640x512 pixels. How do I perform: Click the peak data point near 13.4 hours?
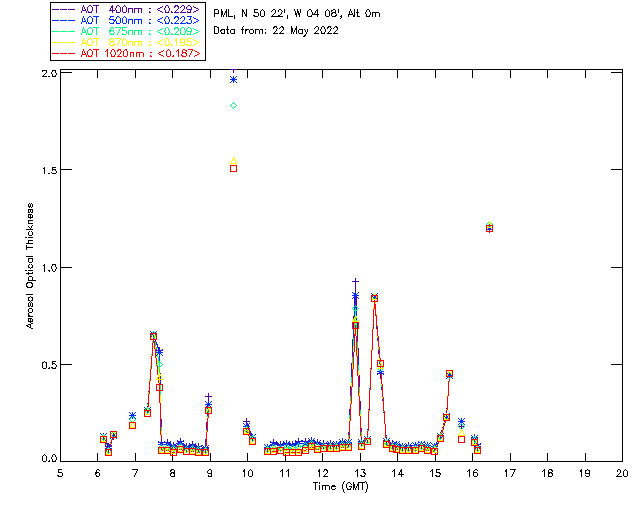click(374, 298)
